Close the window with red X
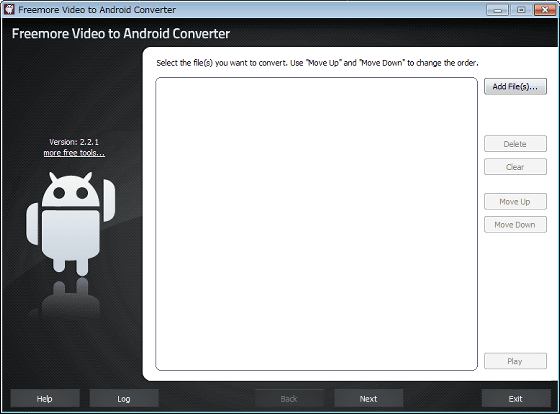 [545, 10]
